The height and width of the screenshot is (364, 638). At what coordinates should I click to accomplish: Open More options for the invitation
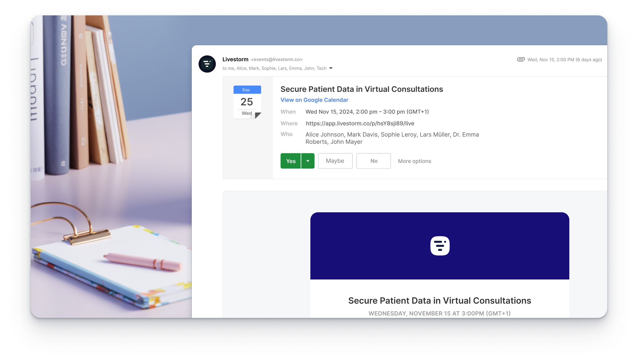(x=414, y=161)
